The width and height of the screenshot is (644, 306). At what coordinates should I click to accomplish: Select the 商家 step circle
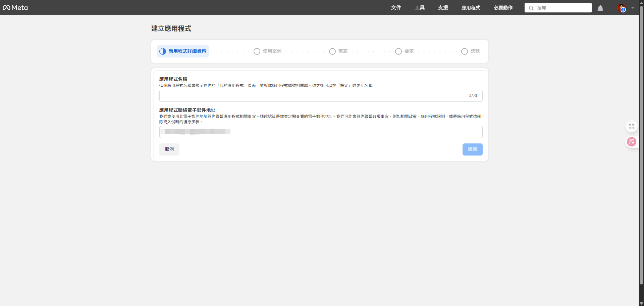[332, 51]
